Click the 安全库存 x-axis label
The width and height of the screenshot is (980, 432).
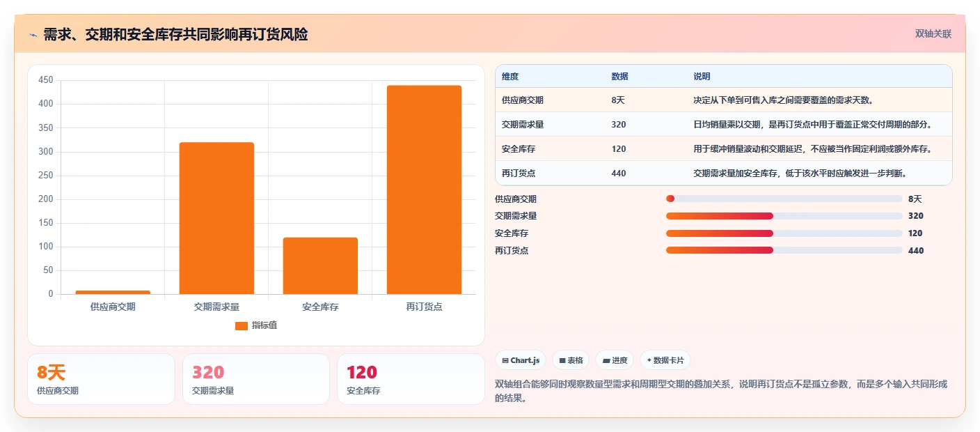[320, 307]
